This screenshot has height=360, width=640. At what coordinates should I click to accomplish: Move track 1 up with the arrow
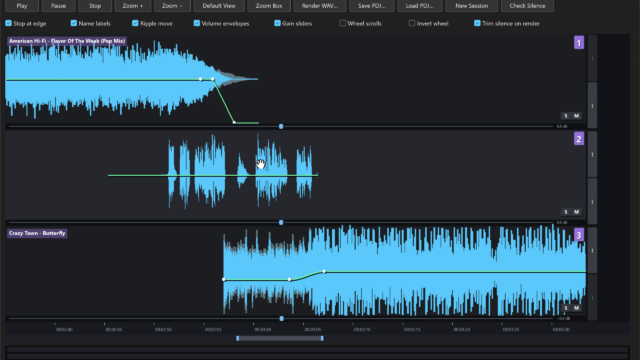click(592, 58)
